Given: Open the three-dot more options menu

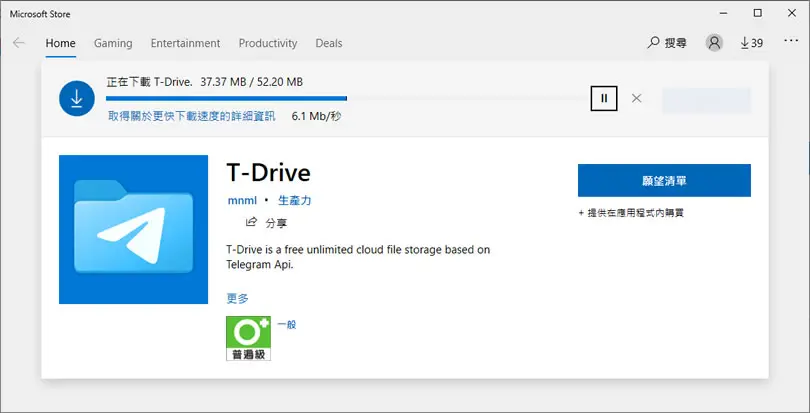Looking at the screenshot, I should 791,41.
